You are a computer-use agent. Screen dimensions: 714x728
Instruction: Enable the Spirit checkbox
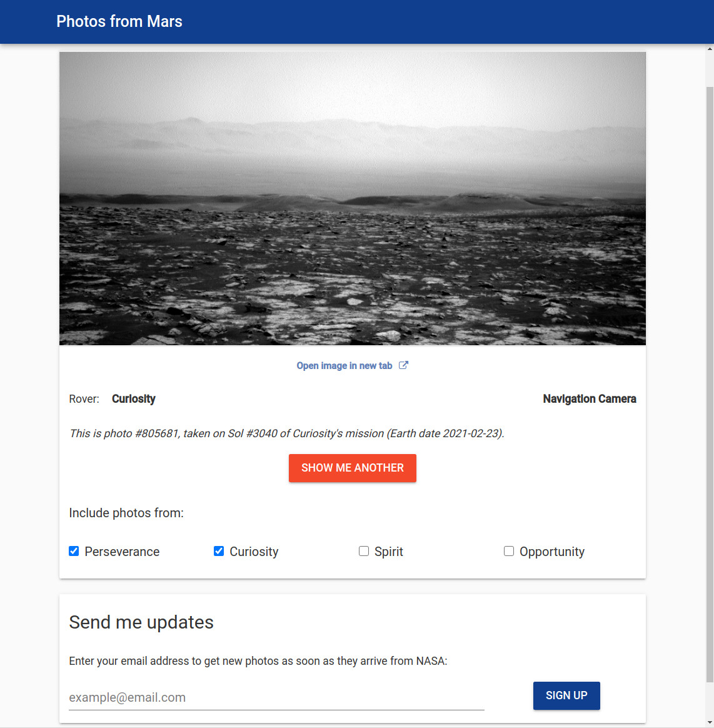coord(364,551)
